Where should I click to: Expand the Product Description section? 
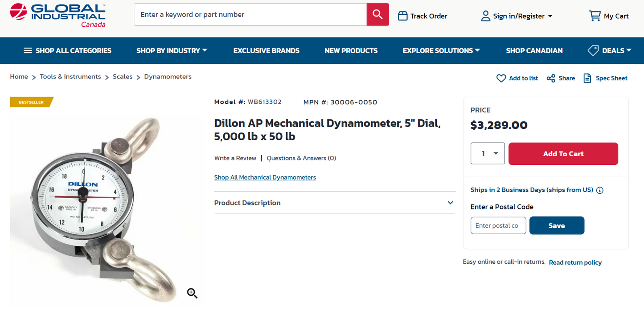click(x=450, y=203)
